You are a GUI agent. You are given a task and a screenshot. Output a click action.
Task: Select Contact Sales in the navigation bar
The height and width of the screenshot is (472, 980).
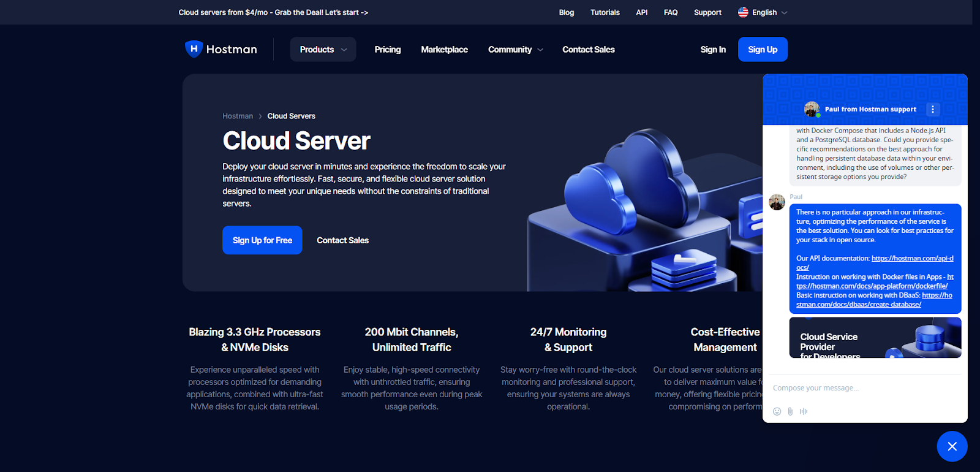pyautogui.click(x=589, y=50)
